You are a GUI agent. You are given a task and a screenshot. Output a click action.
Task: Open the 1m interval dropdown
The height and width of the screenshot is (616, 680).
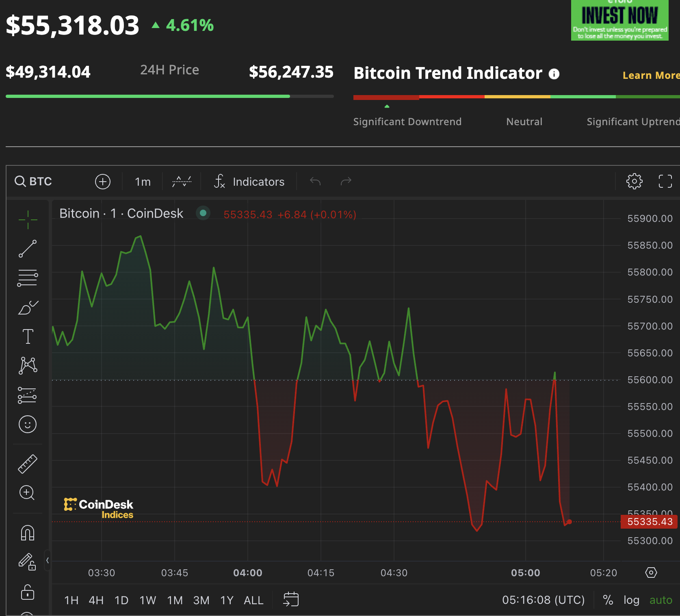[x=143, y=182]
